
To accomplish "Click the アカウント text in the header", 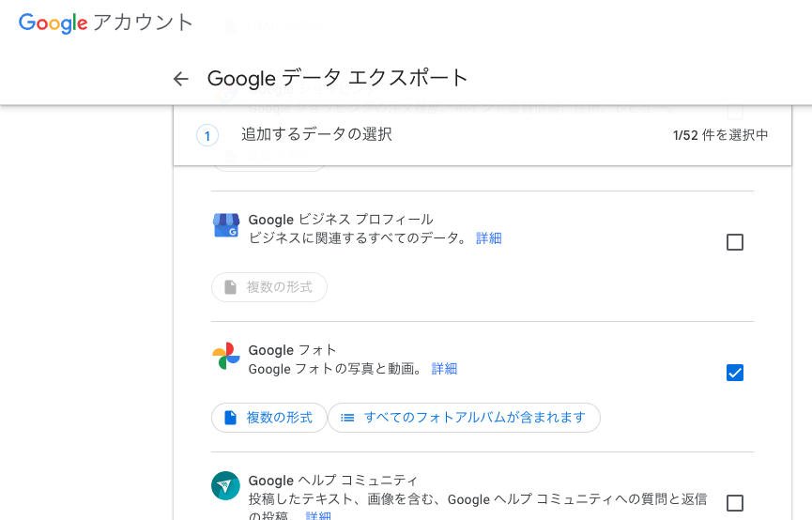I will (143, 23).
